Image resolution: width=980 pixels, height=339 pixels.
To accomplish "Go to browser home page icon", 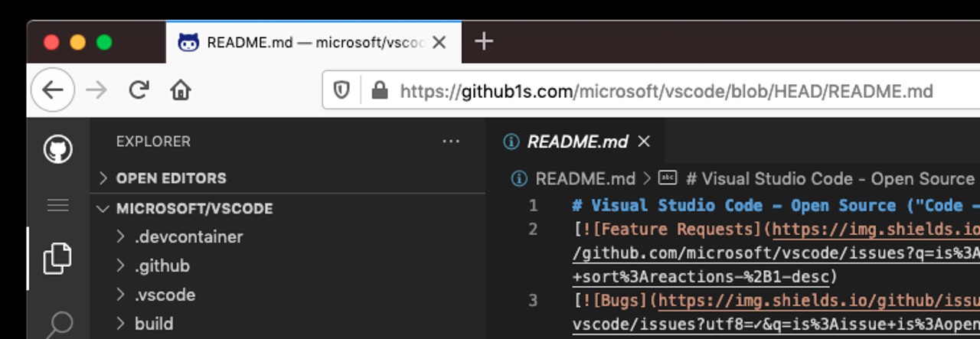I will pos(181,90).
